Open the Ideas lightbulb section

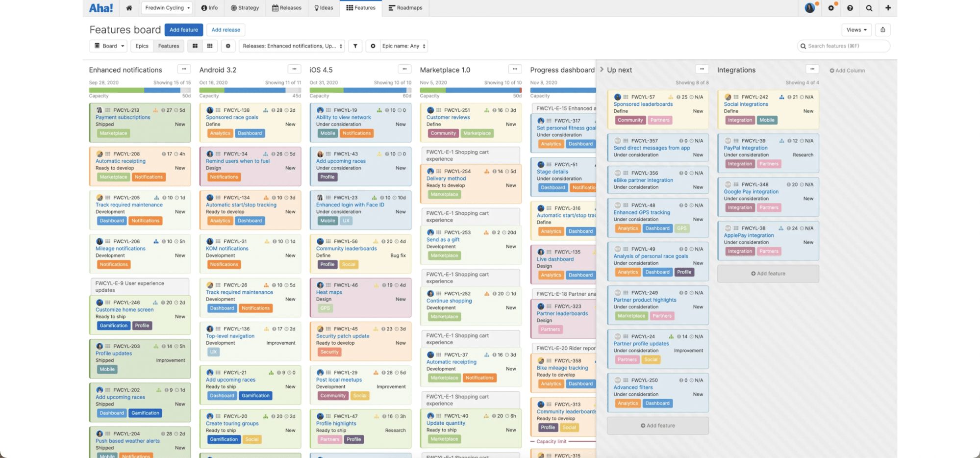[x=324, y=8]
